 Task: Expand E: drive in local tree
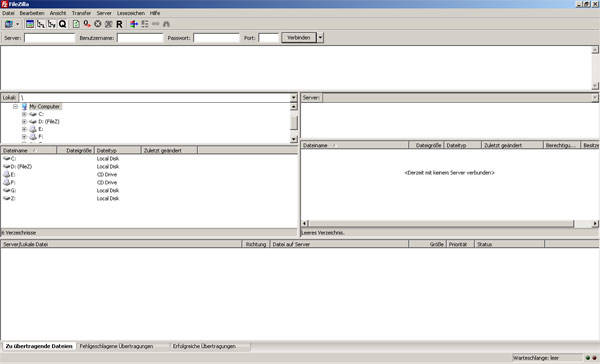[24, 129]
